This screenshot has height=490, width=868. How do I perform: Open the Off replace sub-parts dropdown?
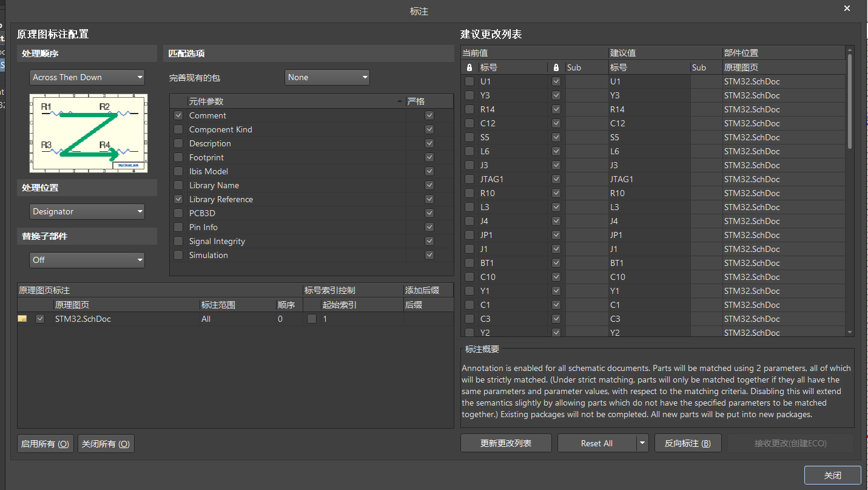point(87,259)
